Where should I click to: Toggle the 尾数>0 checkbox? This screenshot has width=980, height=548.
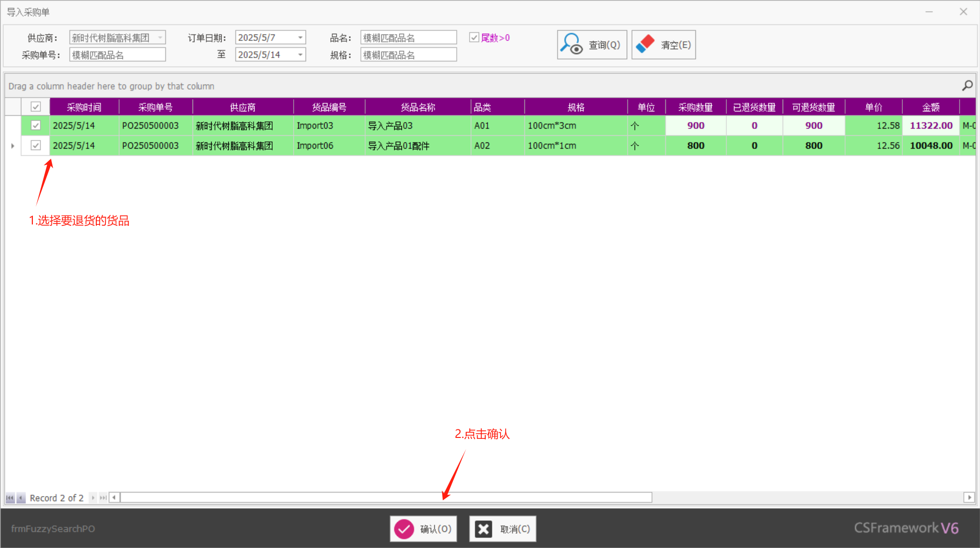pos(474,38)
